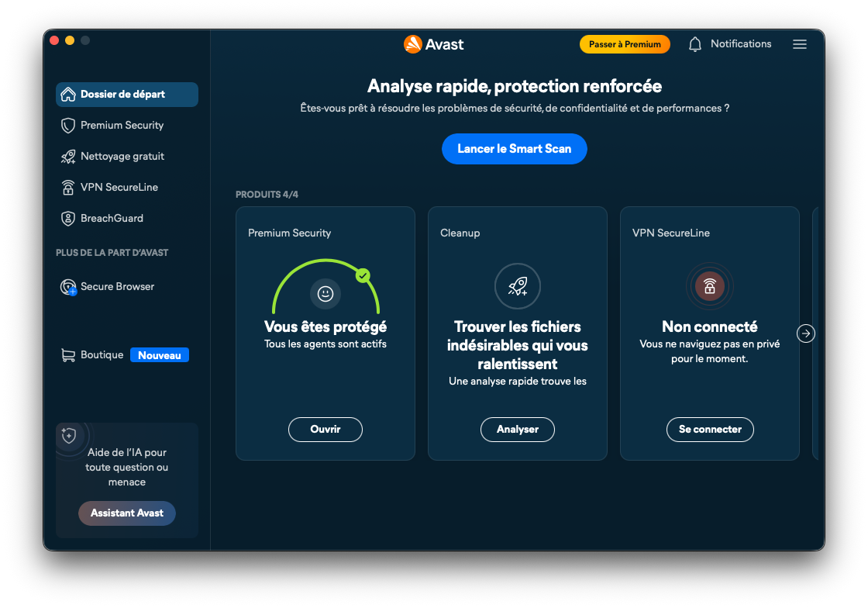Click the AI assistant shield sparkle icon

point(69,436)
